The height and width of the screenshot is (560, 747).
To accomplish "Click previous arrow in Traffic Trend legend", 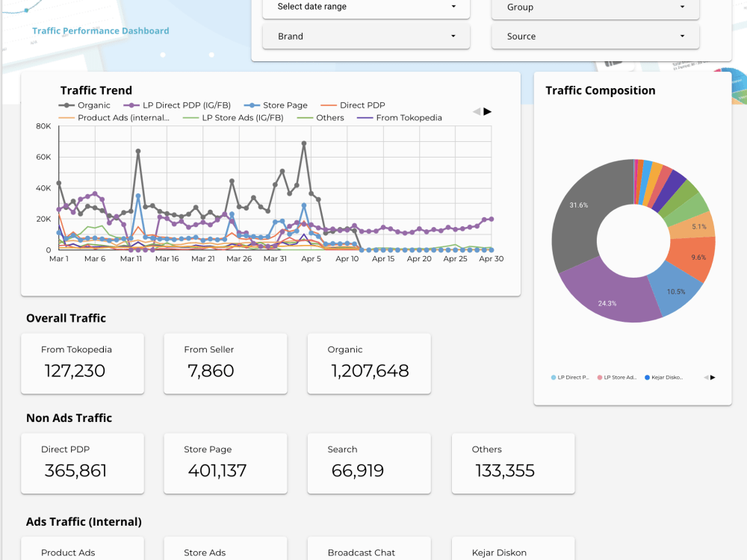I will (477, 111).
